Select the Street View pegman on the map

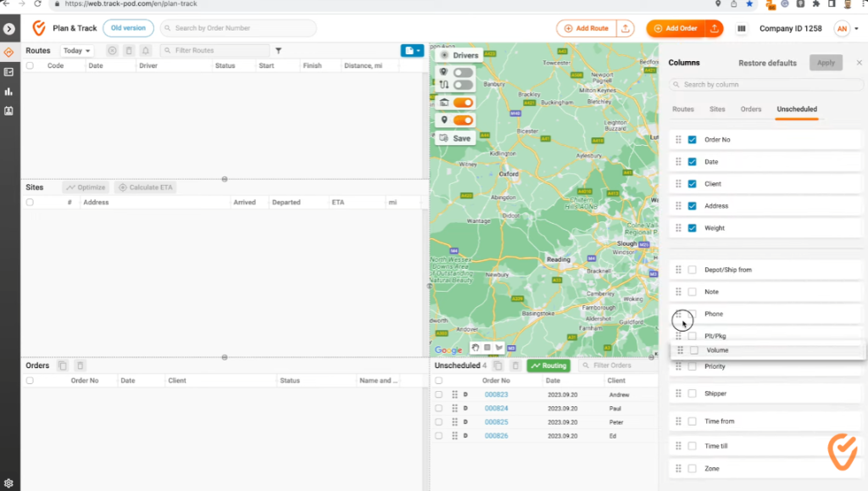(476, 348)
